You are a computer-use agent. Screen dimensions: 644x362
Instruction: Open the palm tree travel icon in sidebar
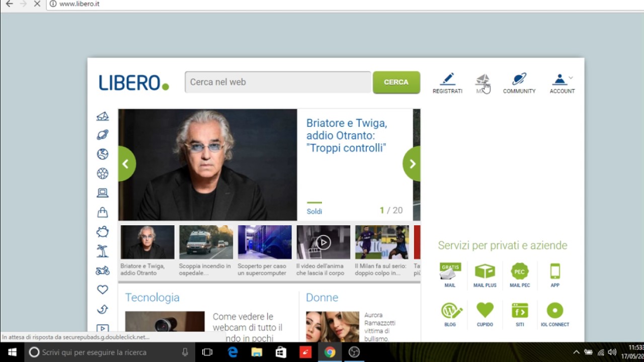point(103,251)
